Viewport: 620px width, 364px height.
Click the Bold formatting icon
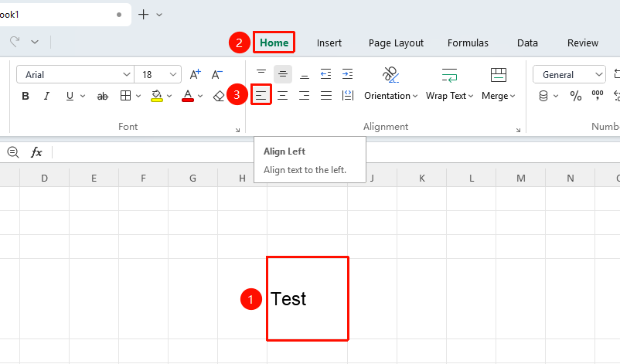tap(26, 96)
